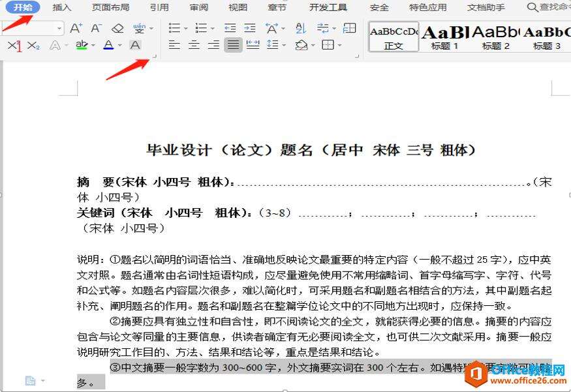
Task: Align text left
Action: point(174,45)
